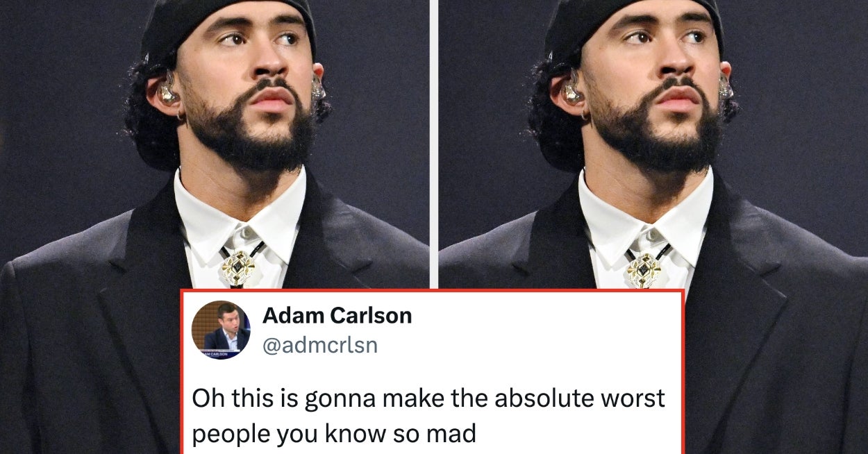Viewport: 868px width, 454px height.
Task: Select the tweet text about worst people
Action: pos(428,416)
